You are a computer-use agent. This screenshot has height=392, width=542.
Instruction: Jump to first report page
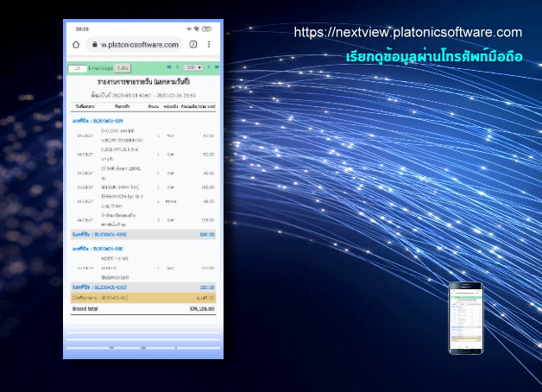pos(169,67)
